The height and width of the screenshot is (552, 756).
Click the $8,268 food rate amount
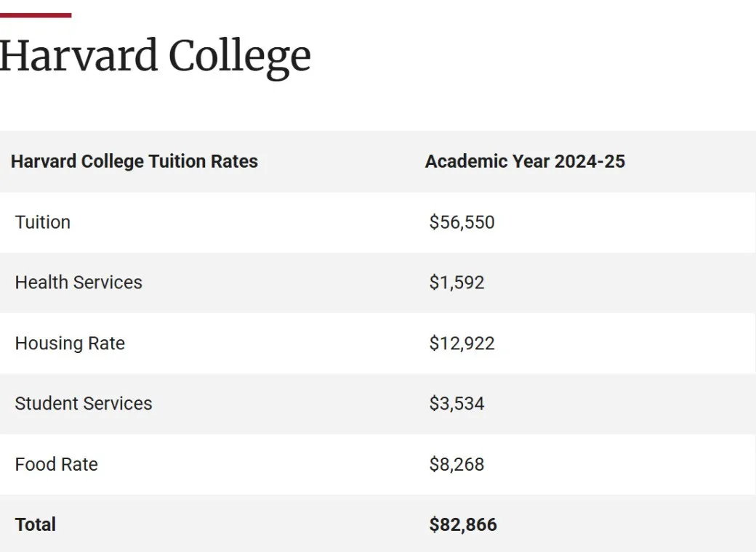457,465
